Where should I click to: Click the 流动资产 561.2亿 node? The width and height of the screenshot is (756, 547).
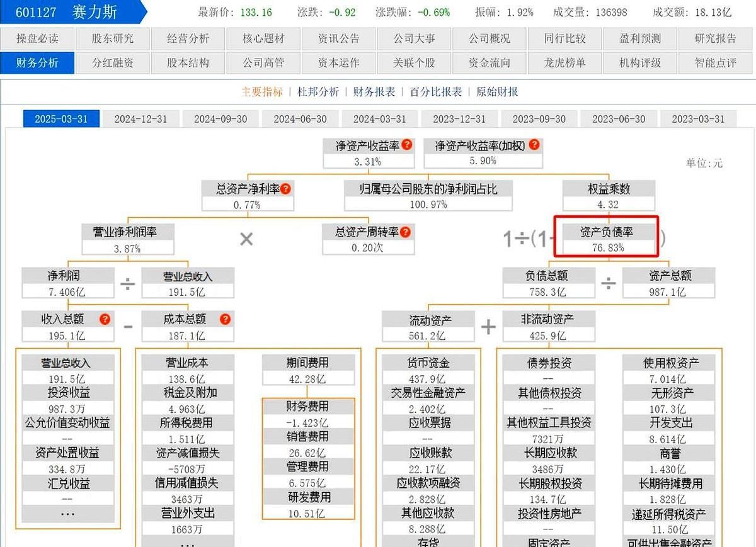429,327
